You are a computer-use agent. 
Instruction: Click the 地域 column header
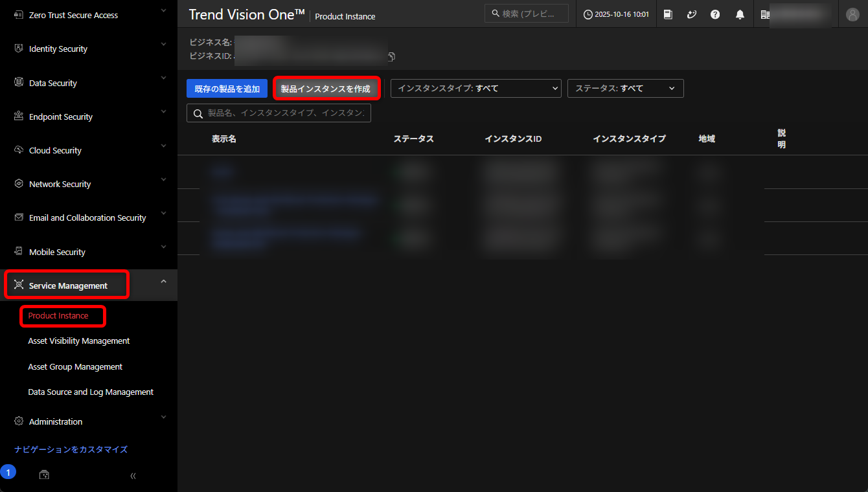[x=707, y=139]
